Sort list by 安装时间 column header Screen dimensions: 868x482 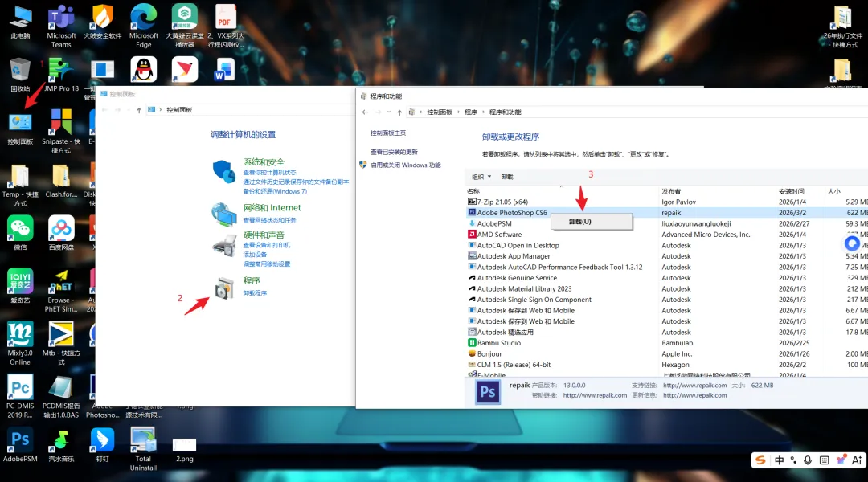click(x=800, y=191)
